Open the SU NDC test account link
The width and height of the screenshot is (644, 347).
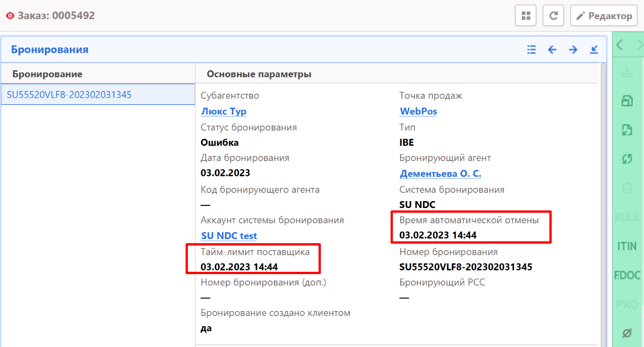[229, 236]
